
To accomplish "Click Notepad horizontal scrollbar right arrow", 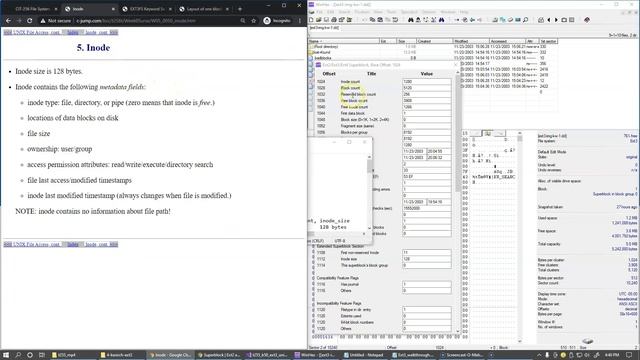I will (364, 234).
